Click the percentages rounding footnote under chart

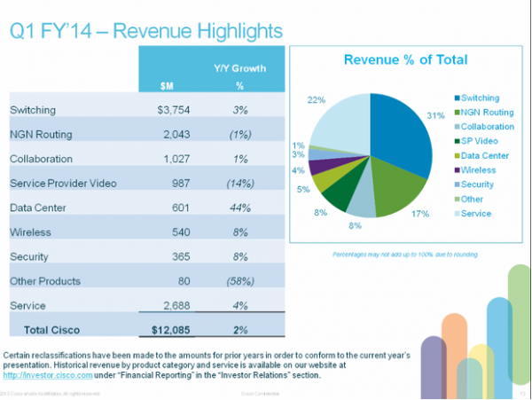[405, 255]
